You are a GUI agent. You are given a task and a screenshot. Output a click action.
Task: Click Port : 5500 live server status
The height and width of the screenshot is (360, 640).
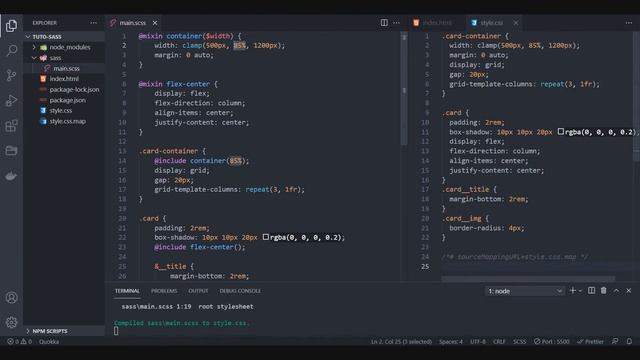[551, 342]
